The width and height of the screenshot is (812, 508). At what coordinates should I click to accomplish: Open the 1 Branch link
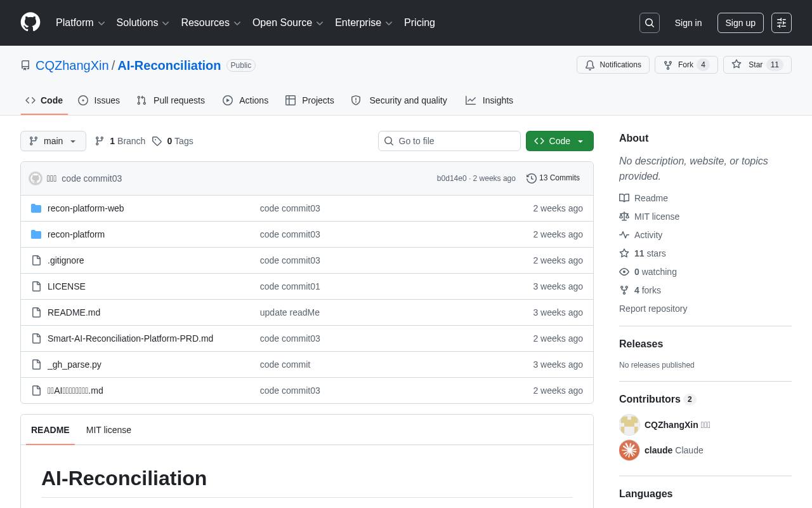(120, 141)
